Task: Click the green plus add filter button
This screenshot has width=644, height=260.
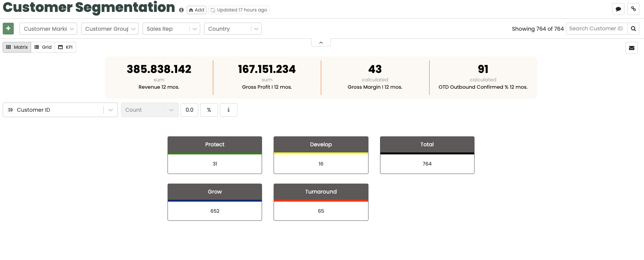Action: coord(8,28)
